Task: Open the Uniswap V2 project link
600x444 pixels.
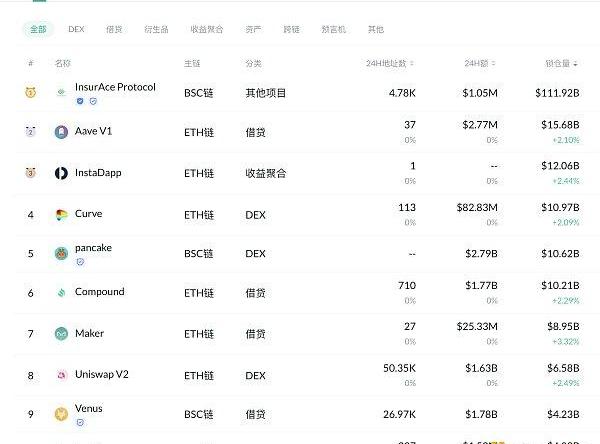Action: [102, 374]
